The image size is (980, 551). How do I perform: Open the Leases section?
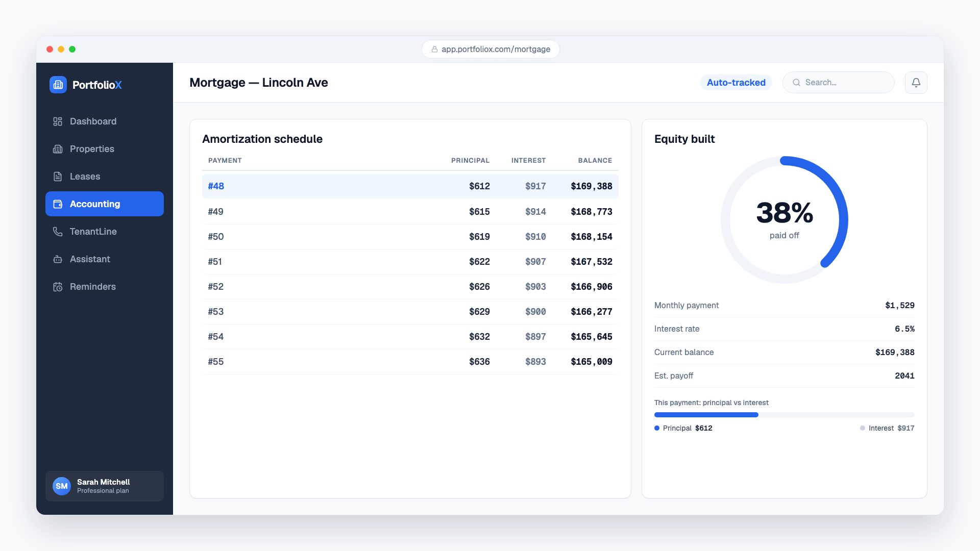tap(105, 177)
